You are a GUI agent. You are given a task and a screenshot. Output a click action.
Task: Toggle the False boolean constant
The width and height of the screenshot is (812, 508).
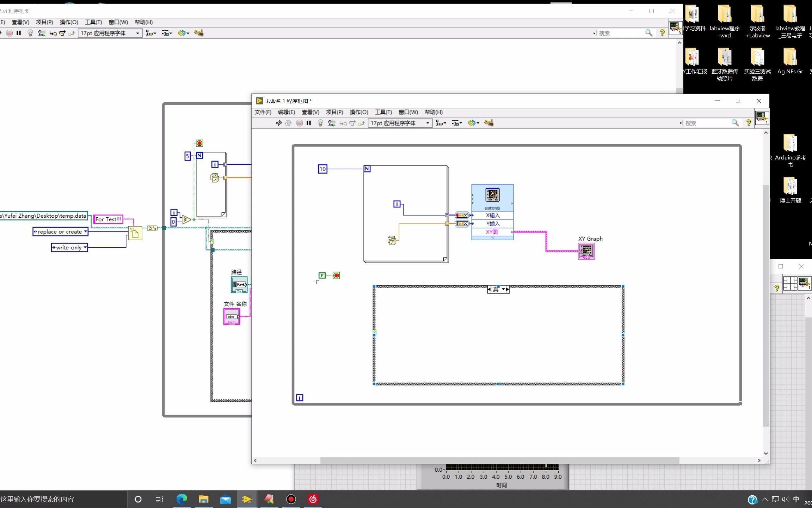[322, 275]
